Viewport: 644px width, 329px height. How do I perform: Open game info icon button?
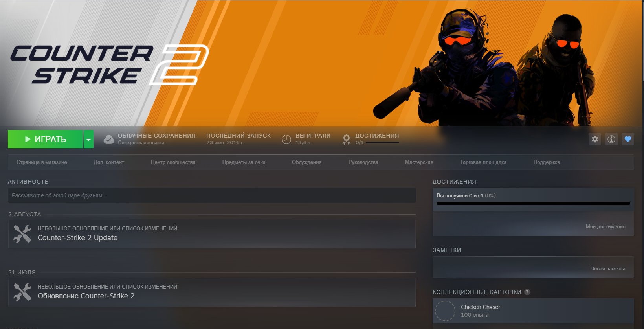tap(611, 139)
